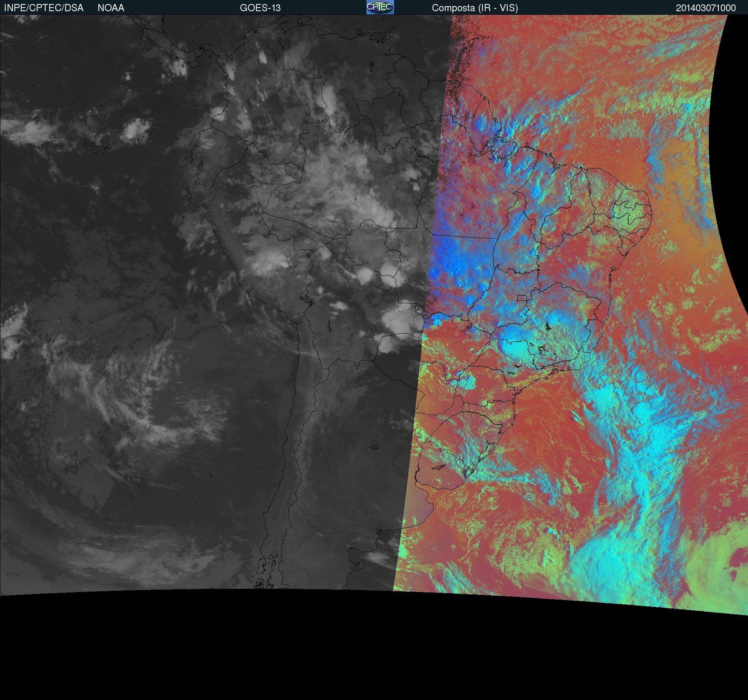Click the GOES-13 satellite label
The height and width of the screenshot is (700, 748).
pyautogui.click(x=260, y=8)
